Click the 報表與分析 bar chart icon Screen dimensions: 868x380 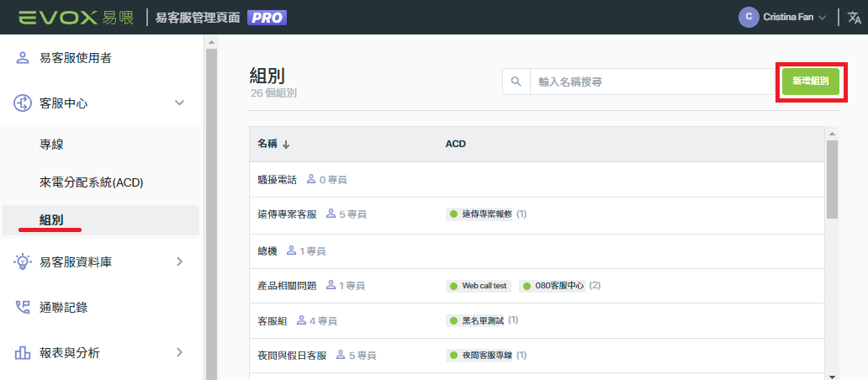[22, 353]
